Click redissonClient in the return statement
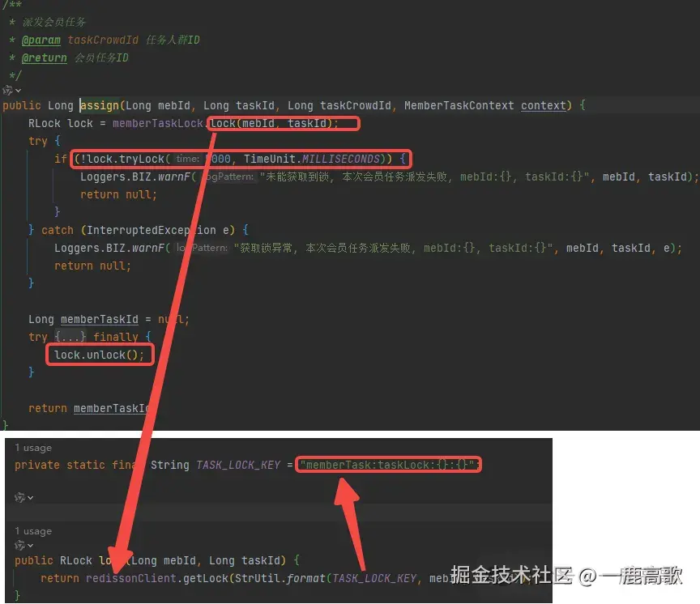Image resolution: width=700 pixels, height=604 pixels. click(x=131, y=578)
